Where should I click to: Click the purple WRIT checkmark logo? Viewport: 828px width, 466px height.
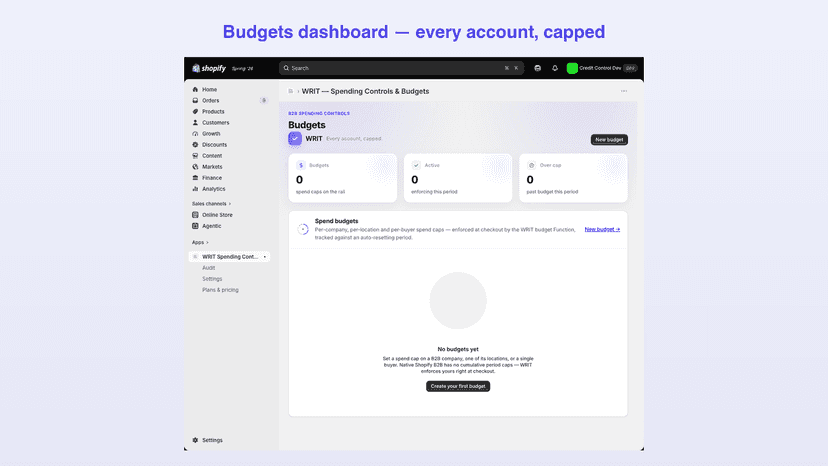point(295,138)
